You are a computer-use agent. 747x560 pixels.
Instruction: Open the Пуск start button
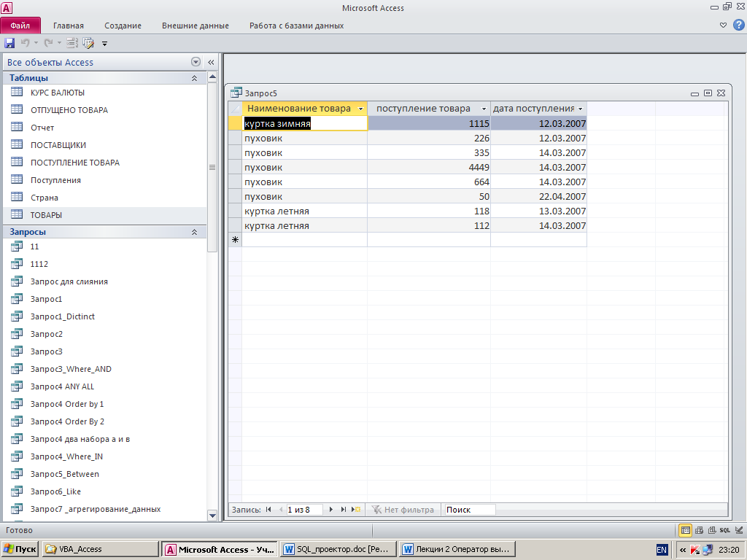pyautogui.click(x=20, y=549)
